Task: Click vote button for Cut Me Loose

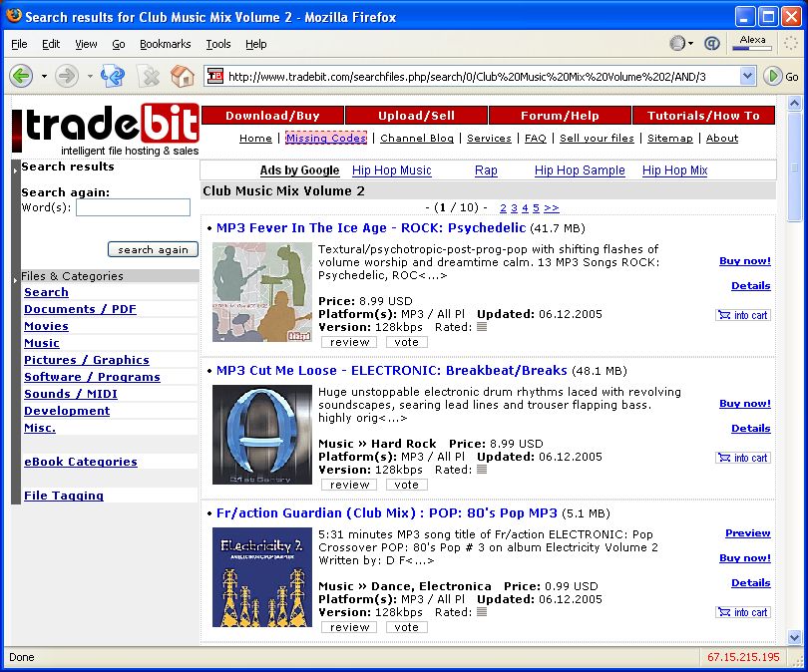Action: [x=407, y=485]
